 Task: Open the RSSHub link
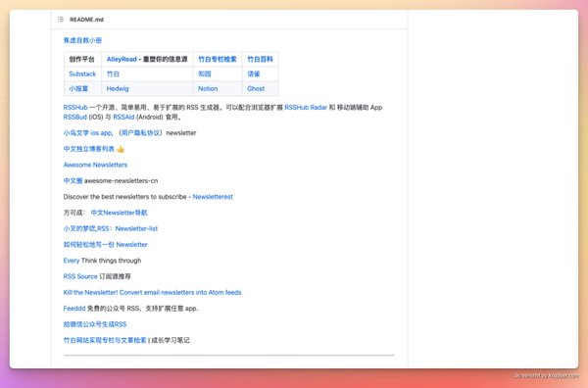[75, 107]
